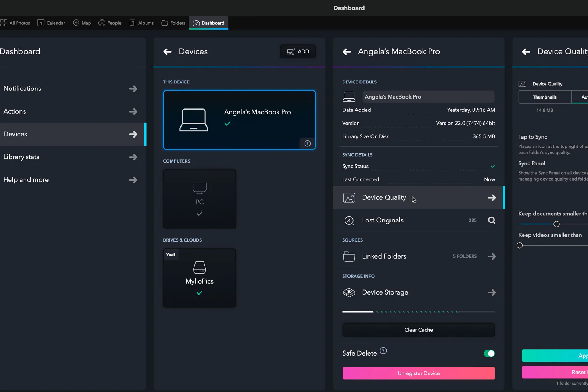Click the laptop icon on this device card
588x392 pixels.
tap(194, 120)
